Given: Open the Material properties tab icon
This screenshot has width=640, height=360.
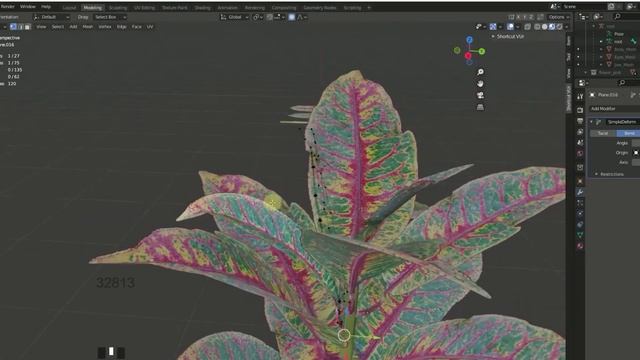Looking at the screenshot, I should [580, 246].
